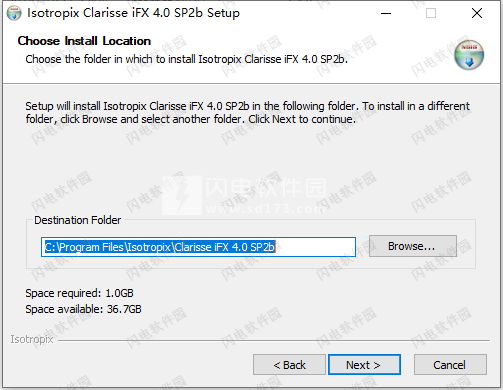Viewport: 503px width, 390px height.
Task: Click the Space required: 1.0GB label
Action: 79,293
